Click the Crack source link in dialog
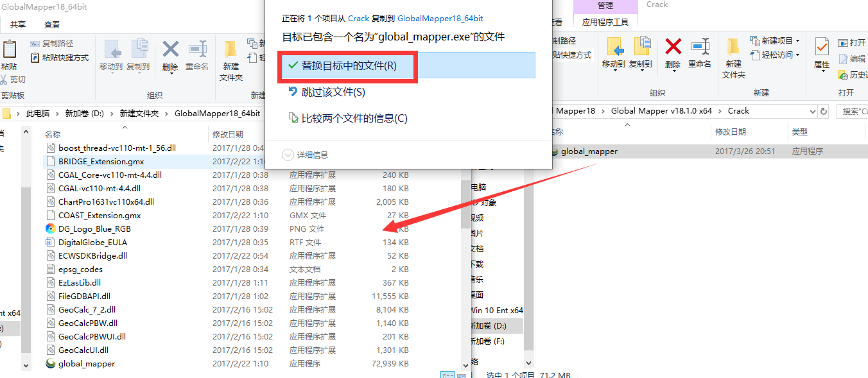The image size is (868, 378). tap(358, 19)
